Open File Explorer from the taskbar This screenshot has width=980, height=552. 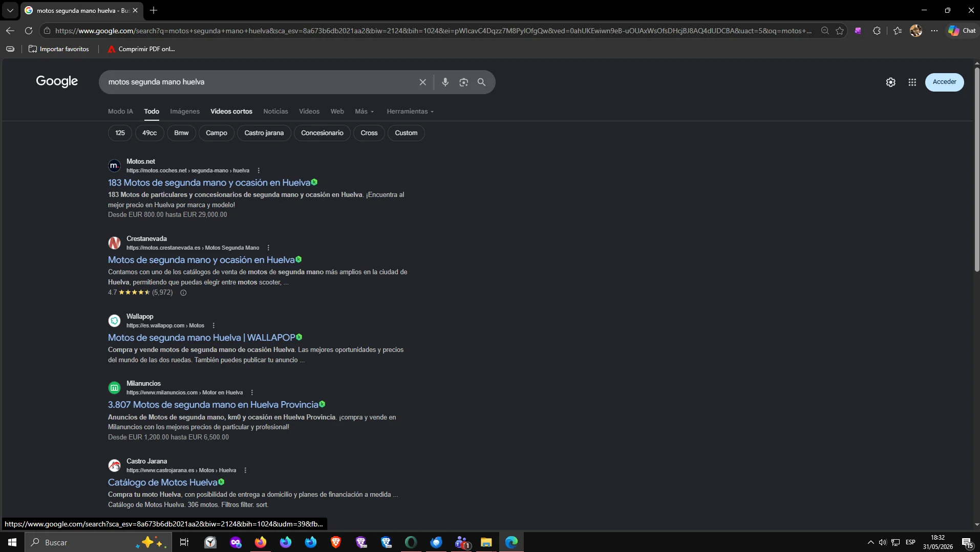pyautogui.click(x=486, y=542)
